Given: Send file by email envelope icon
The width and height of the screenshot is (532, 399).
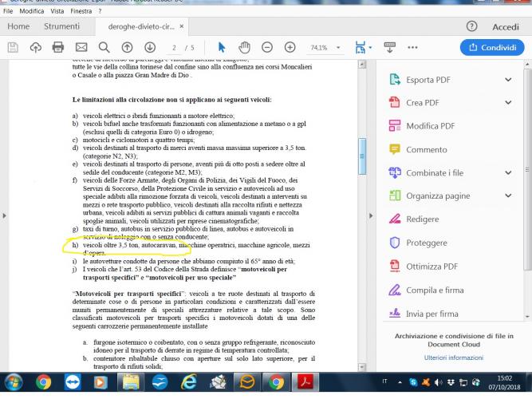Looking at the screenshot, I should tap(81, 47).
